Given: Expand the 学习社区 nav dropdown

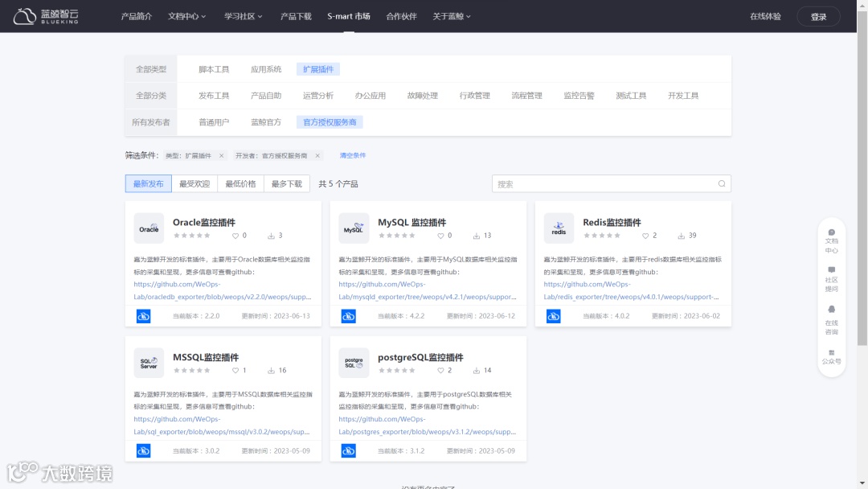Looking at the screenshot, I should point(244,17).
